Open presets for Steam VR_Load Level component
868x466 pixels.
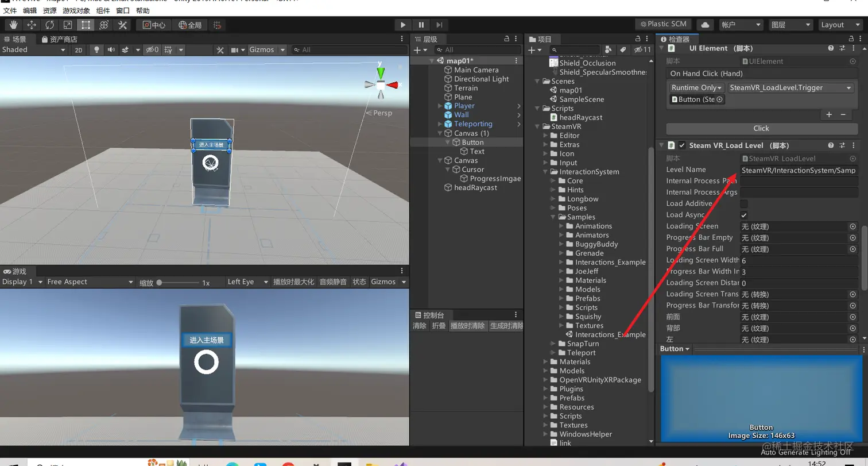click(842, 145)
